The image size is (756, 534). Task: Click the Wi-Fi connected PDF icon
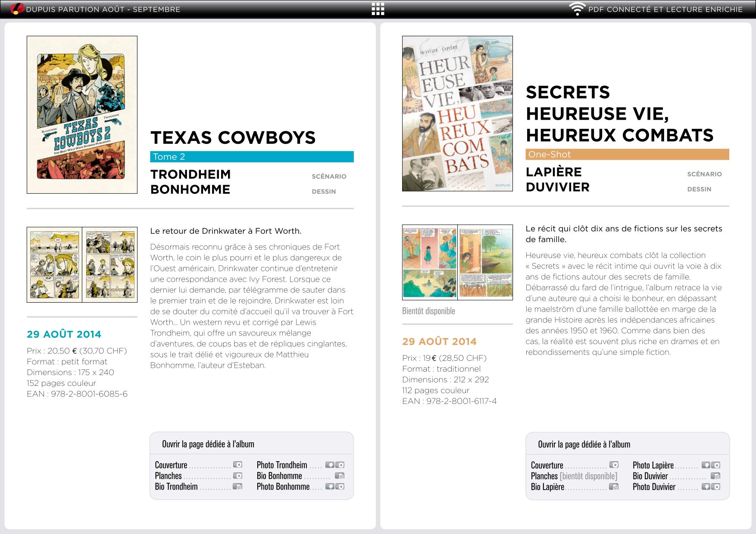click(577, 9)
